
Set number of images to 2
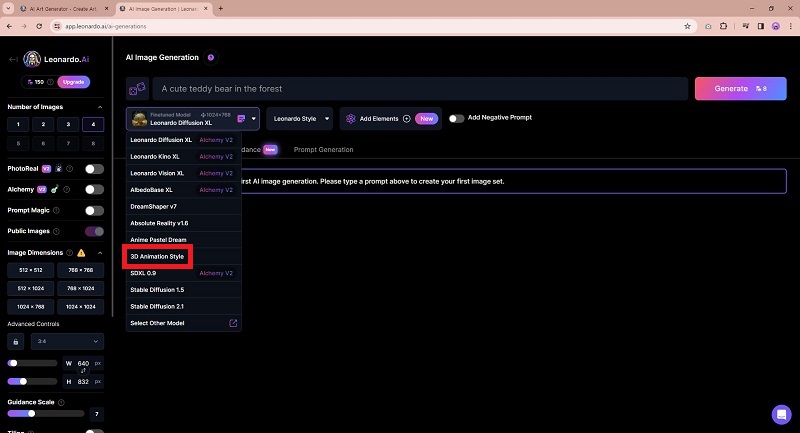tap(43, 124)
